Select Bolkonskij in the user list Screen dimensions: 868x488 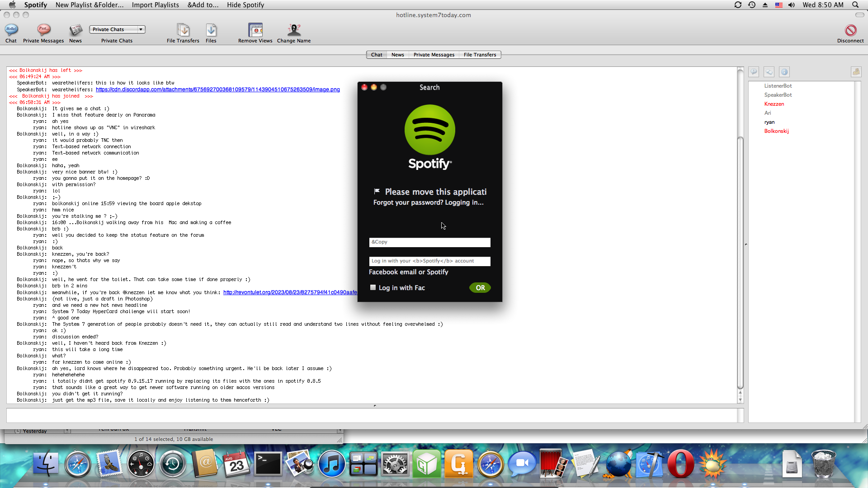(776, 131)
